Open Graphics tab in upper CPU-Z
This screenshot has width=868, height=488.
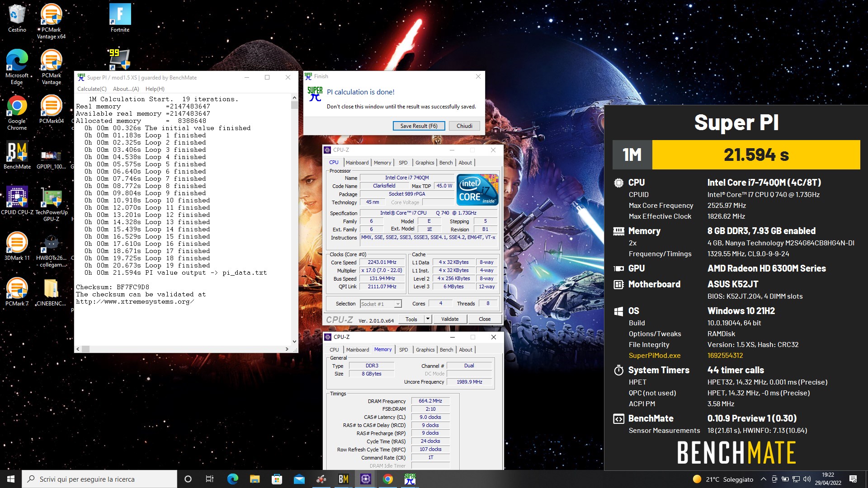(425, 163)
